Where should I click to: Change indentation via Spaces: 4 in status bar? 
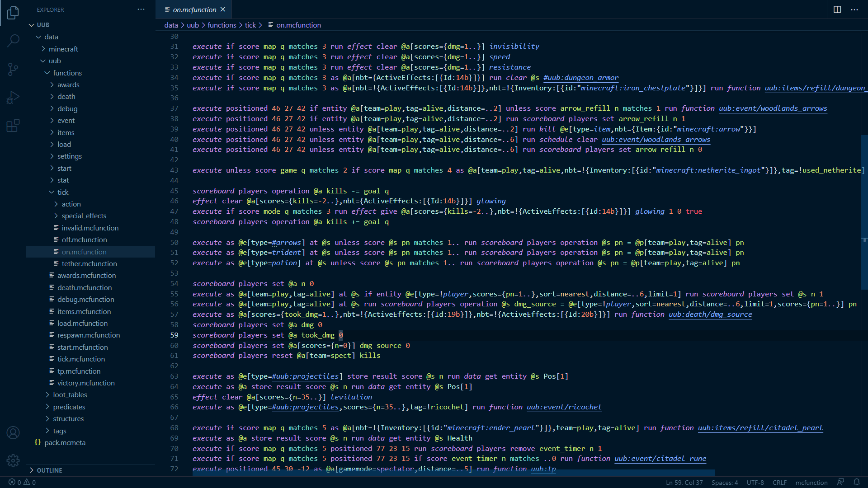(x=724, y=482)
